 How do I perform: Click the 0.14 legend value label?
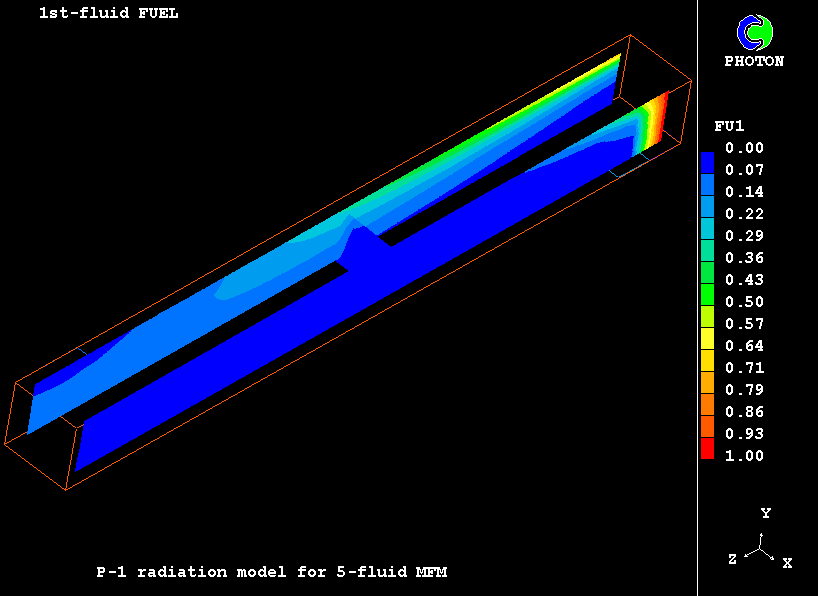tap(744, 192)
